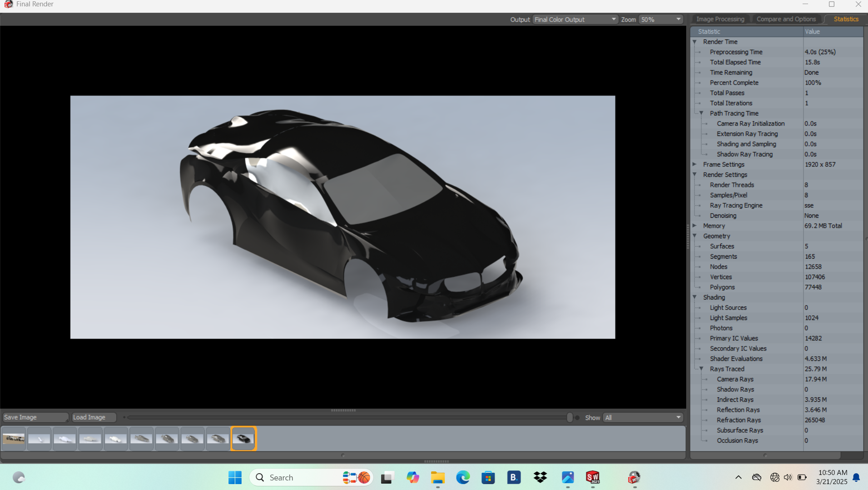
Task: Collapse the Rays Traced statistics section
Action: click(x=702, y=369)
